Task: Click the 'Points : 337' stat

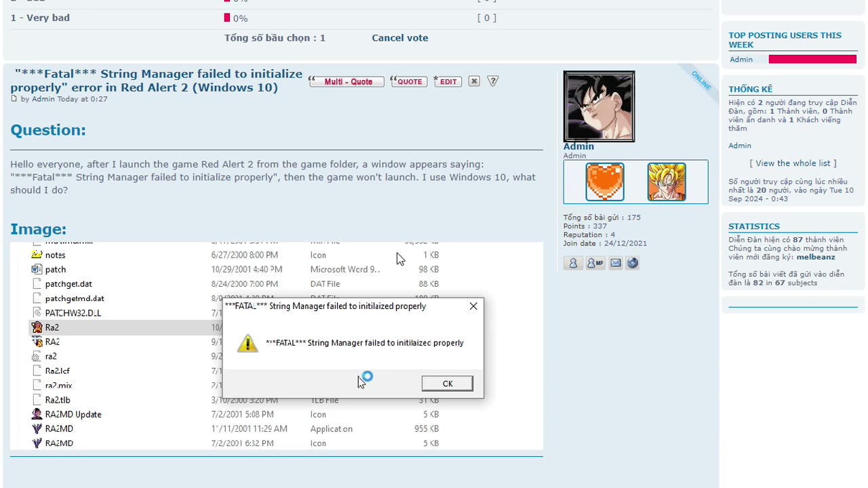Action: [x=585, y=226]
